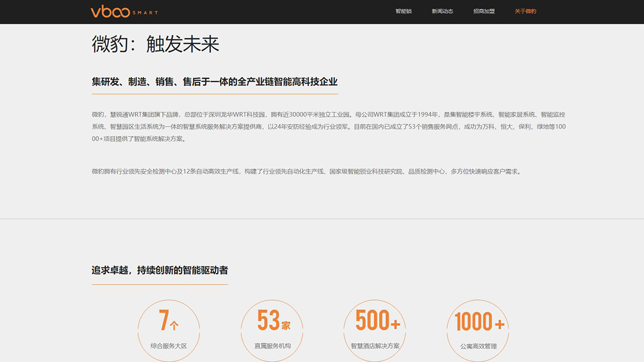Click the vboo SMART logo
This screenshot has width=644, height=362.
pos(124,12)
